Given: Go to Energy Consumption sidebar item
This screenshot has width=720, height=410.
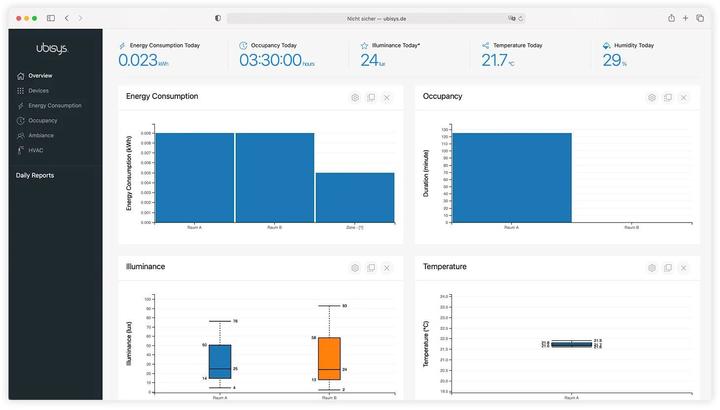Looking at the screenshot, I should pyautogui.click(x=54, y=106).
